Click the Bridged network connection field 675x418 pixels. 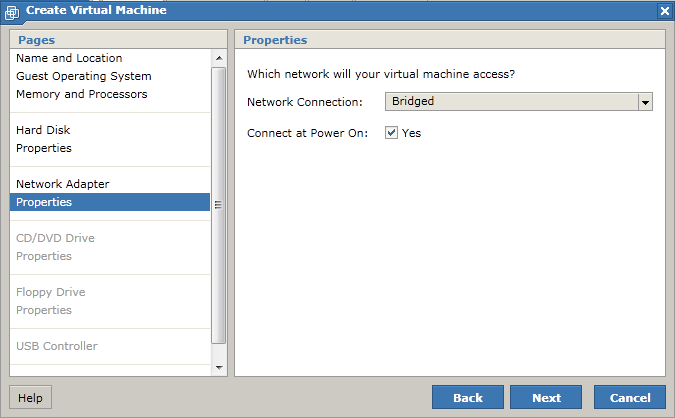click(511, 102)
